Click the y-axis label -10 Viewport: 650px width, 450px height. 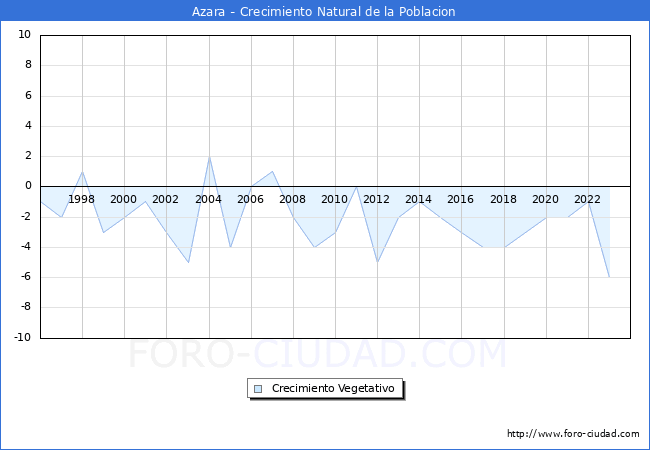click(22, 337)
